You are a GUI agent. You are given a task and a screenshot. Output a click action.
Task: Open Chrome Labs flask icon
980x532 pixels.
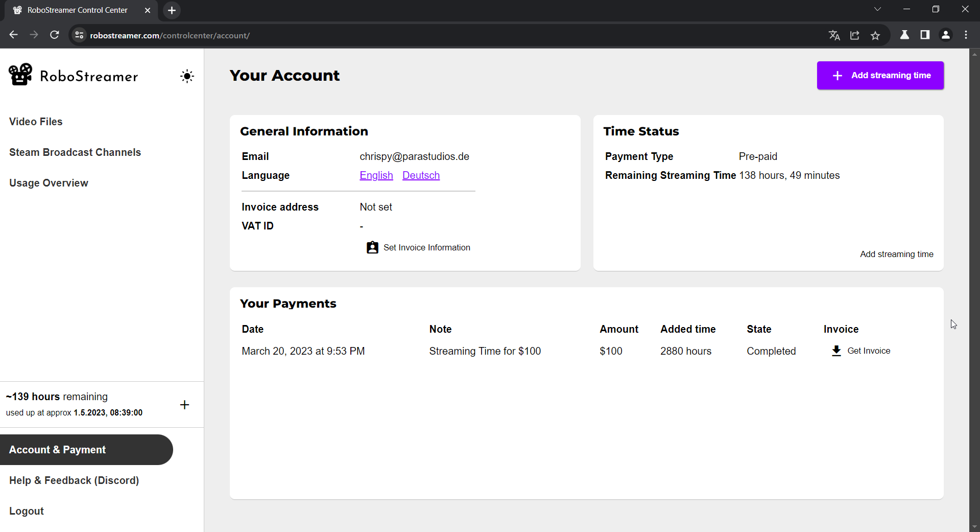[904, 35]
